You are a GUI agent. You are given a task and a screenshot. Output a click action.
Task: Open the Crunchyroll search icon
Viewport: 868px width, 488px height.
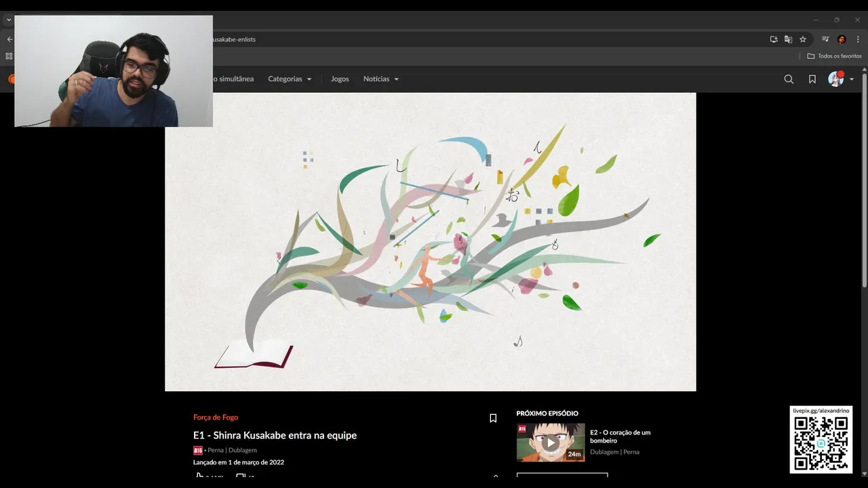(789, 79)
